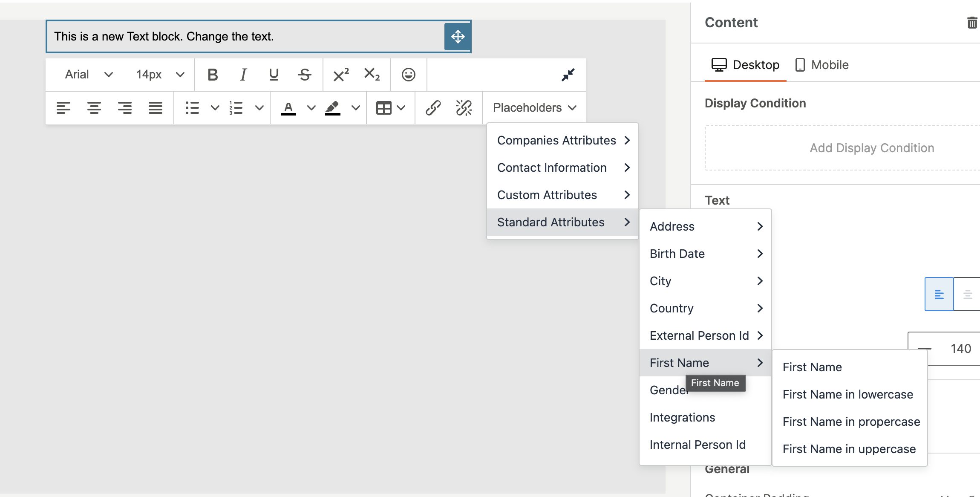
Task: Apply italic formatting
Action: pos(243,75)
